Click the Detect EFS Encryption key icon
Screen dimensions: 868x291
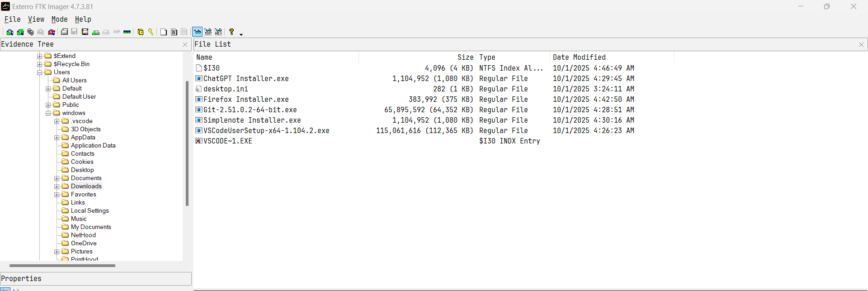click(x=151, y=32)
